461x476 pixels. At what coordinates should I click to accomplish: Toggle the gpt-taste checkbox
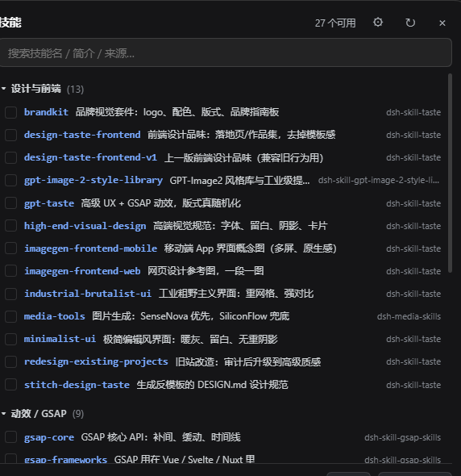click(x=11, y=203)
